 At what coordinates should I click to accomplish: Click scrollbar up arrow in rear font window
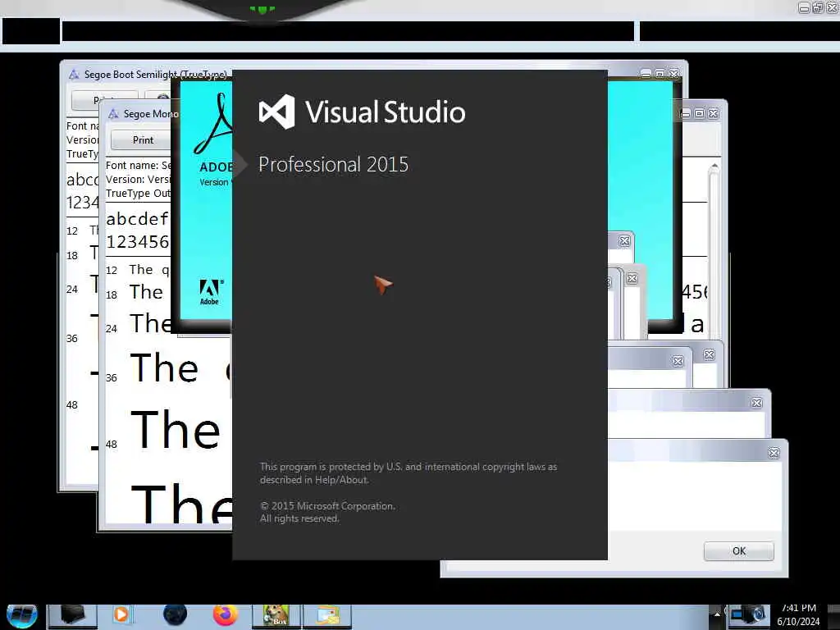click(x=714, y=167)
